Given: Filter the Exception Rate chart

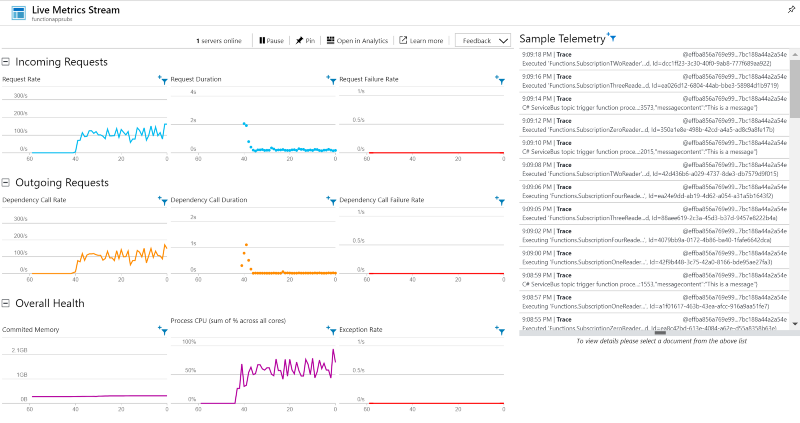Looking at the screenshot, I should [500, 330].
